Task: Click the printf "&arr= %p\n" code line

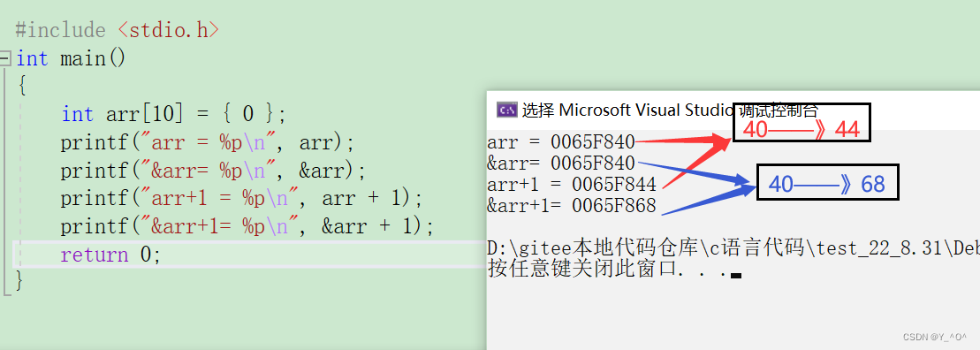Action: [x=213, y=171]
